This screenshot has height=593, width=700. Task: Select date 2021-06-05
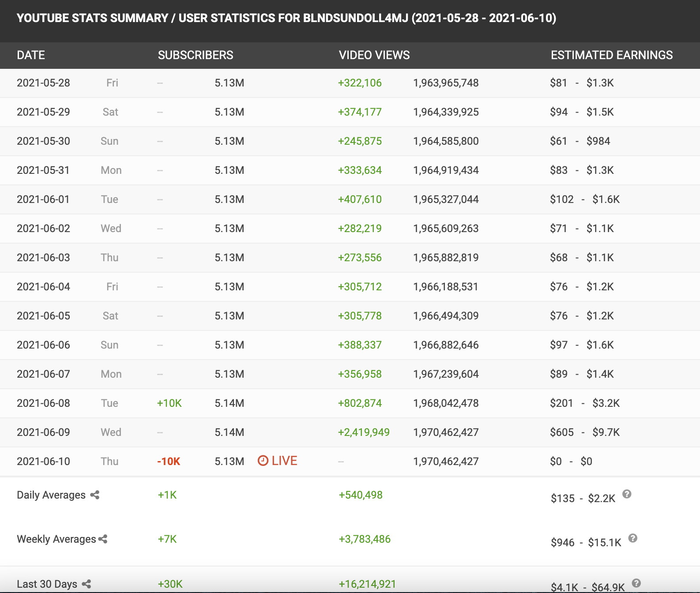(x=43, y=316)
